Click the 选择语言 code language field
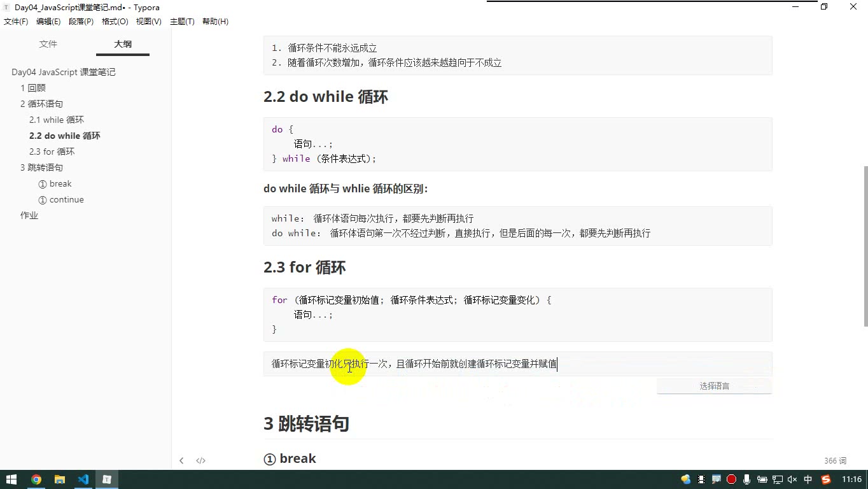The image size is (868, 489). tap(714, 386)
